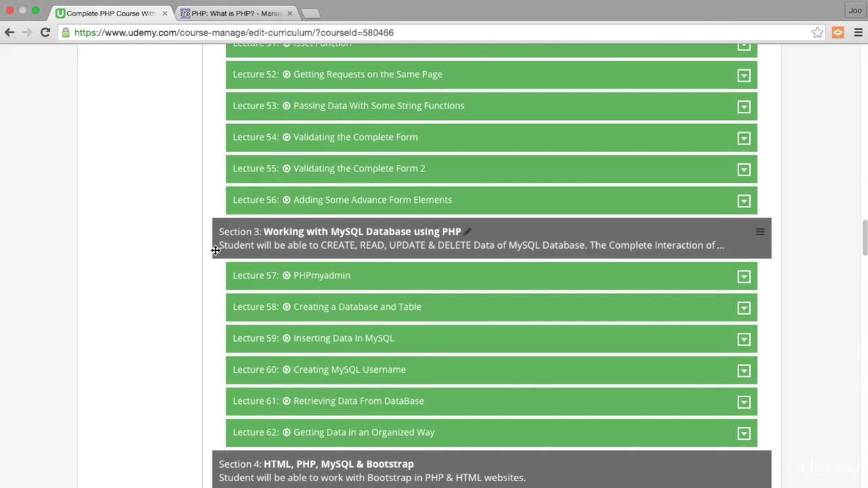The image size is (868, 488).
Task: Click Section 3 description about CREATE, READ, UPDATE
Action: 471,245
